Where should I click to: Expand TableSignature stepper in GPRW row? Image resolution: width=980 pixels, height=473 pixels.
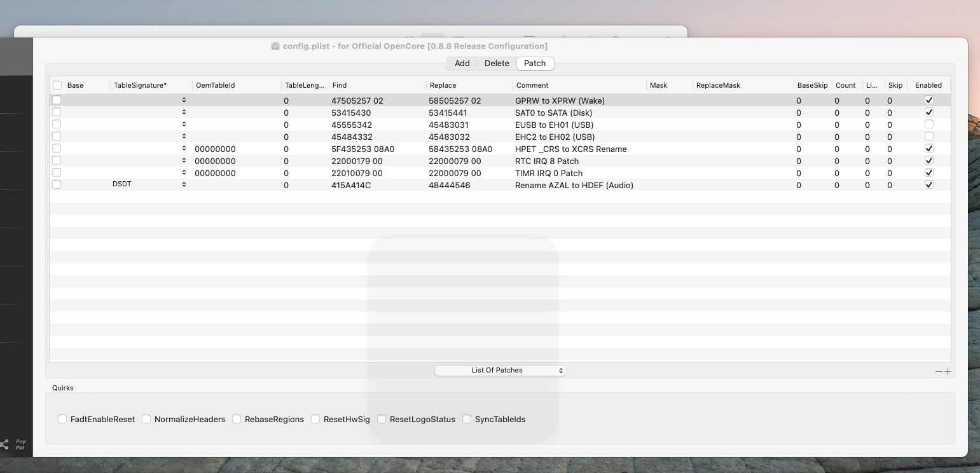[x=184, y=100]
